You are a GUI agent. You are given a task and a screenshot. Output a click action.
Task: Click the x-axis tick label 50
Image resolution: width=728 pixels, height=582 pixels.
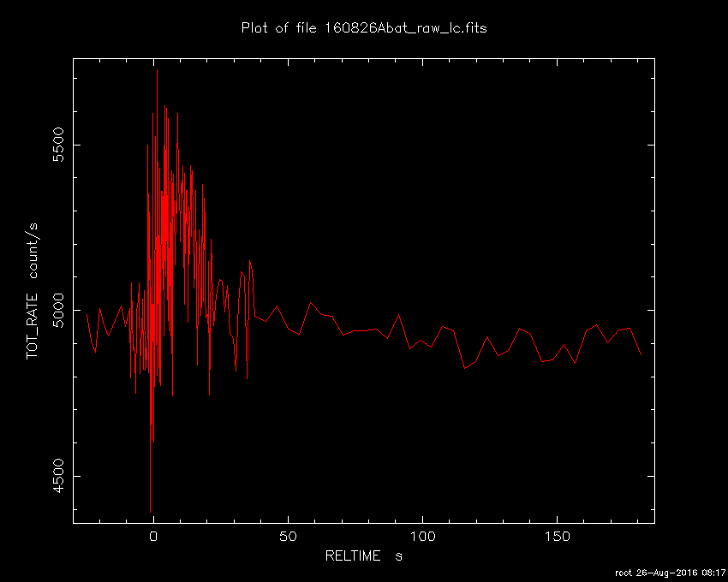pyautogui.click(x=288, y=537)
